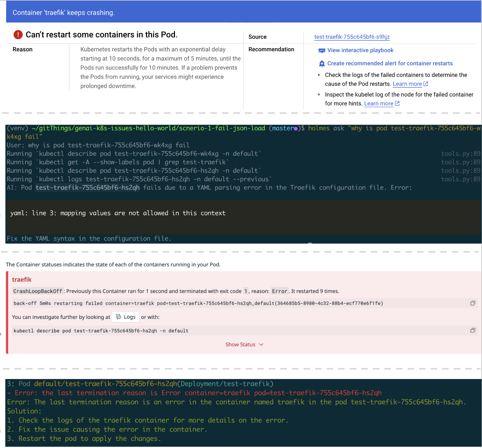Copy the back-off restarting failed container message

(x=472, y=303)
